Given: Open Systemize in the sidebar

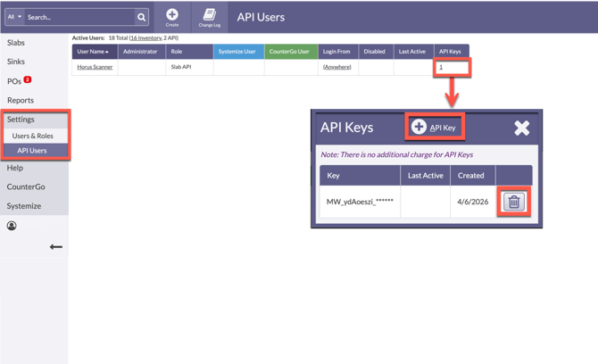Looking at the screenshot, I should (24, 206).
